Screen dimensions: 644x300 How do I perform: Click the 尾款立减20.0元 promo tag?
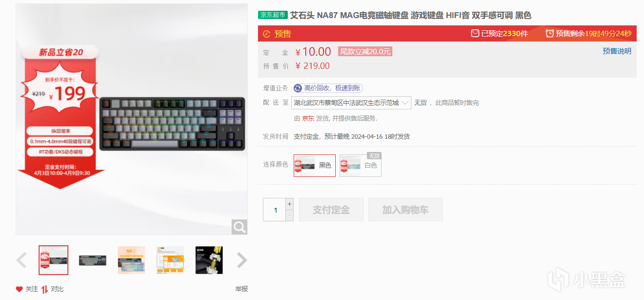tap(365, 51)
